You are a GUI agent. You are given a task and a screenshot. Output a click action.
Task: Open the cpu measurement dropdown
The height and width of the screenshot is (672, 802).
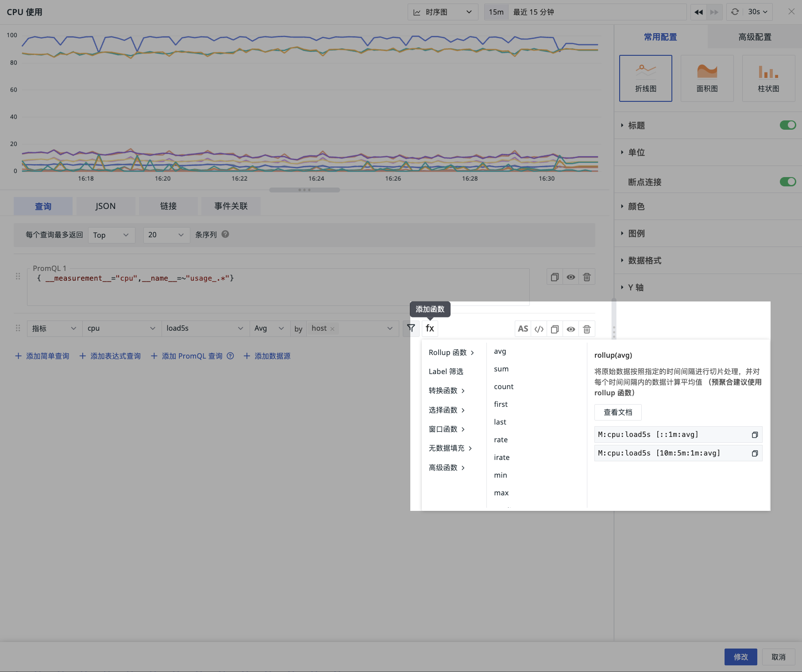(x=122, y=328)
